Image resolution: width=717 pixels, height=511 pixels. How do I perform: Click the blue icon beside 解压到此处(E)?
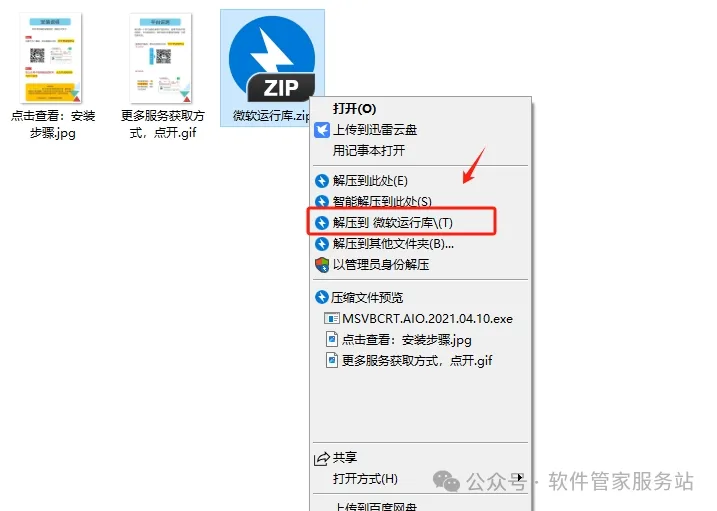tap(322, 181)
